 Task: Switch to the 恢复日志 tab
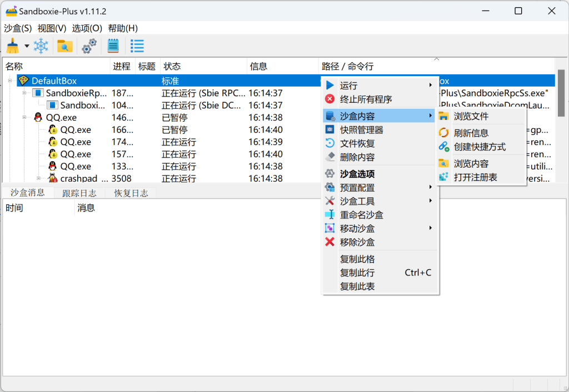pos(131,193)
